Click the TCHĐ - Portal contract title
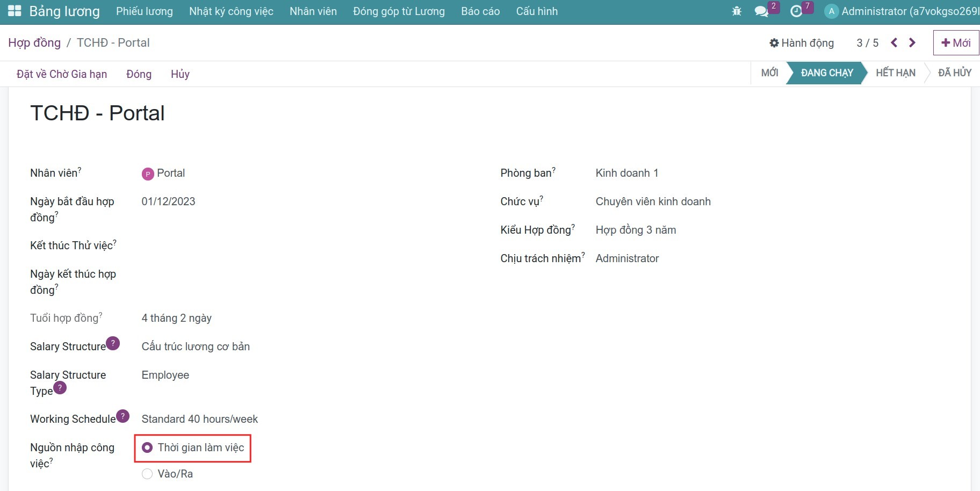Image resolution: width=980 pixels, height=491 pixels. [97, 113]
